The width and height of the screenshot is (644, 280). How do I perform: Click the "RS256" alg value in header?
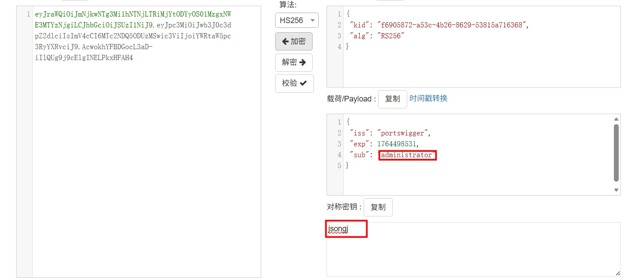[x=391, y=36]
